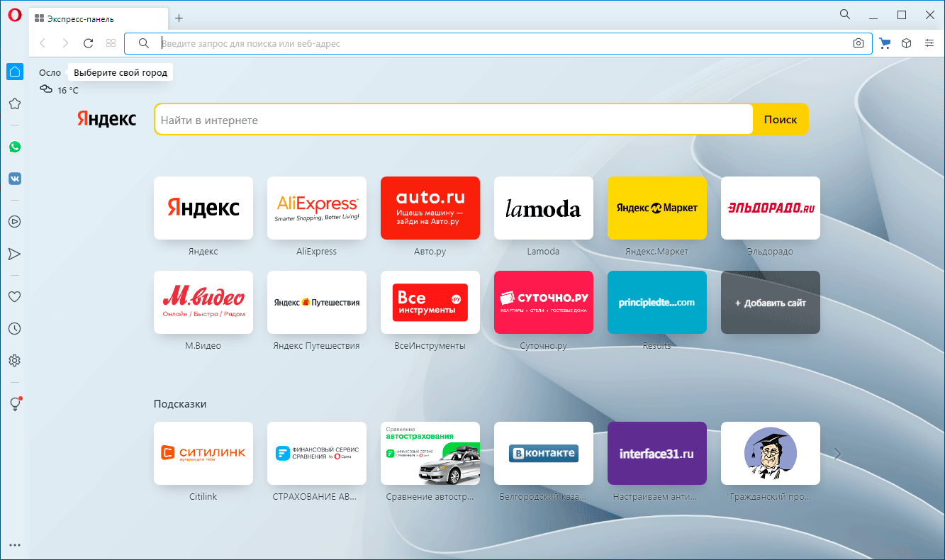This screenshot has height=560, width=945.
Task: Click the Citilink label under tile
Action: coord(203,497)
